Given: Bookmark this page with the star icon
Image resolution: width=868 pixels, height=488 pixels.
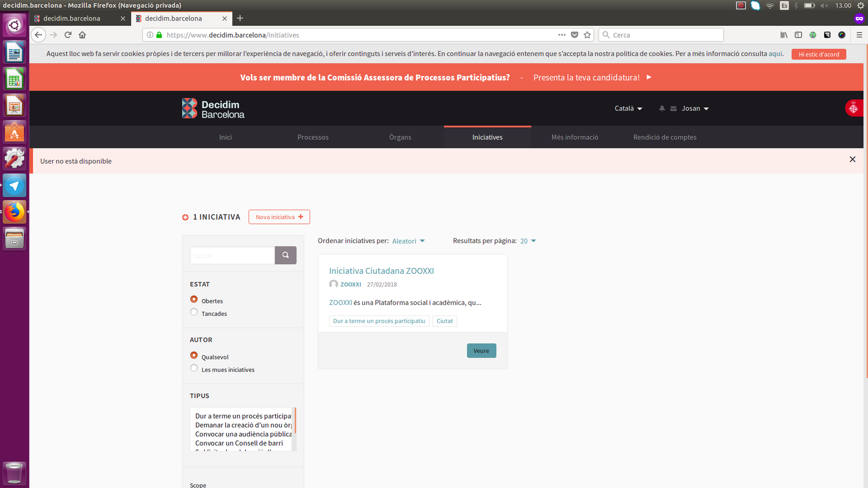Looking at the screenshot, I should click(587, 35).
